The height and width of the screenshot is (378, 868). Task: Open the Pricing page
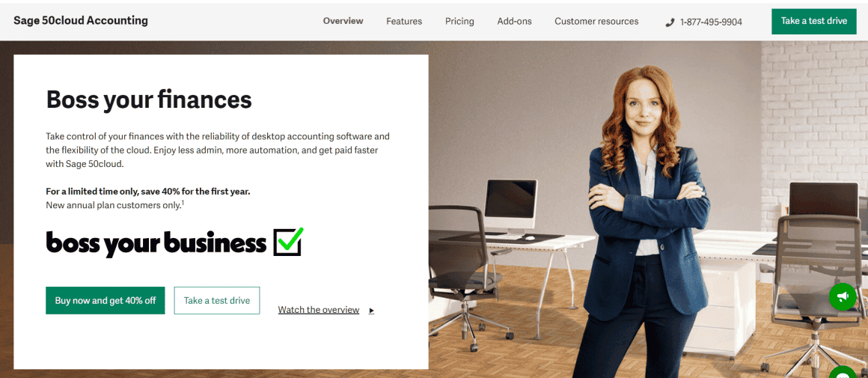[459, 22]
